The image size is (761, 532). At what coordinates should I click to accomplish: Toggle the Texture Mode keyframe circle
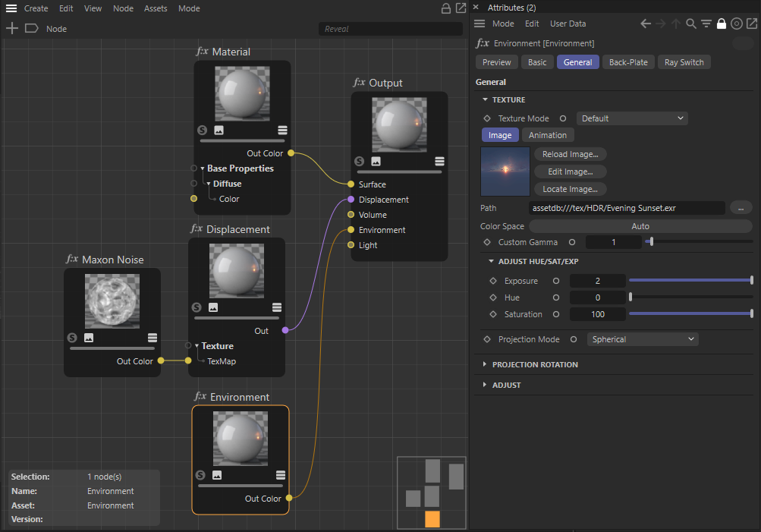(x=563, y=118)
